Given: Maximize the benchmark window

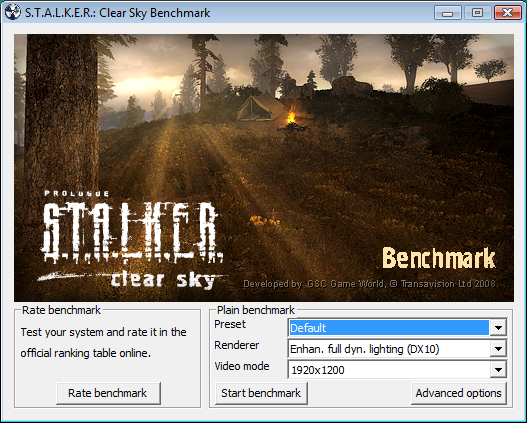Looking at the screenshot, I should coord(477,13).
